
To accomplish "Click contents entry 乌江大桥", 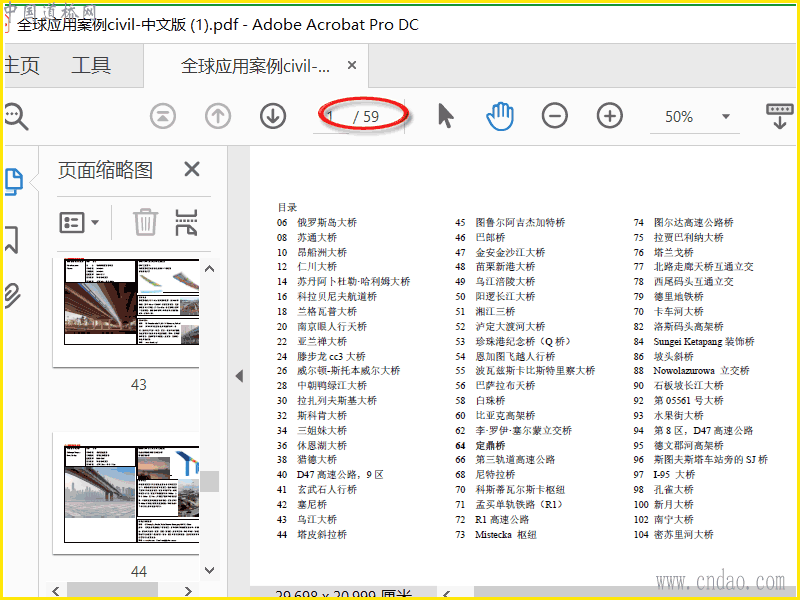I will [317, 519].
